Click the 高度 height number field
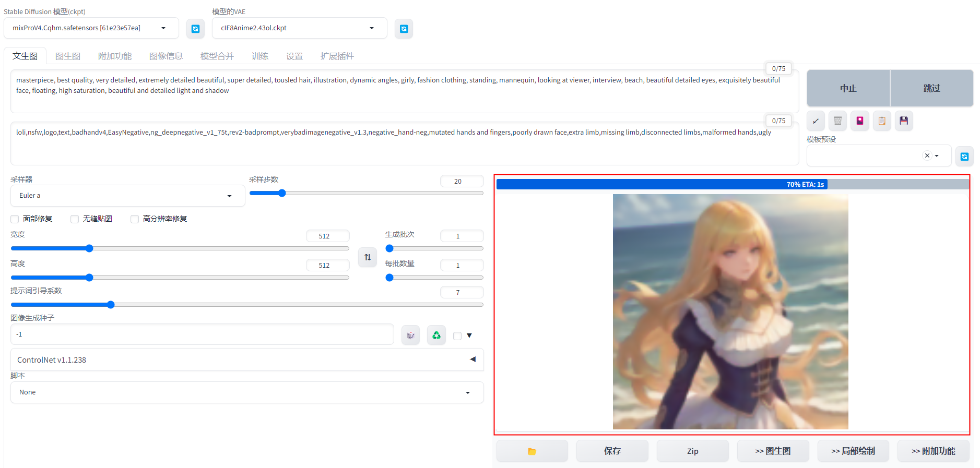 (x=327, y=265)
